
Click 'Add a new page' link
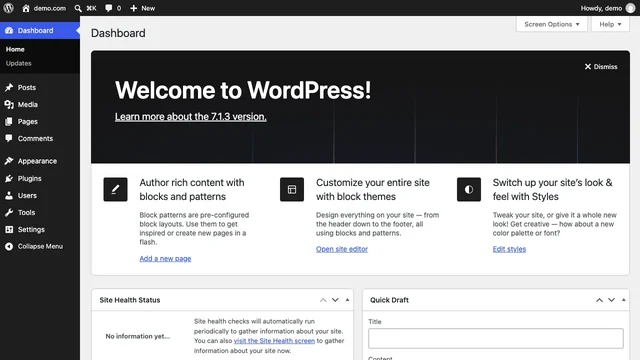click(165, 258)
